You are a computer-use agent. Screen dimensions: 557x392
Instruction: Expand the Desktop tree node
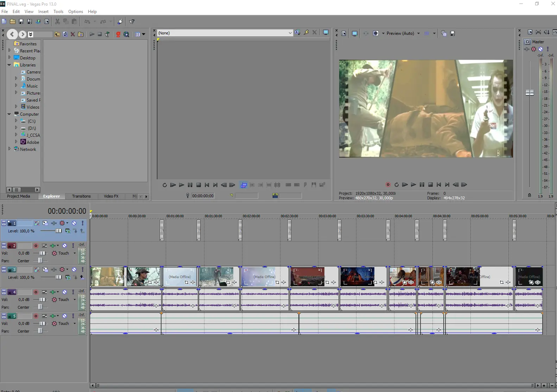[x=10, y=57]
